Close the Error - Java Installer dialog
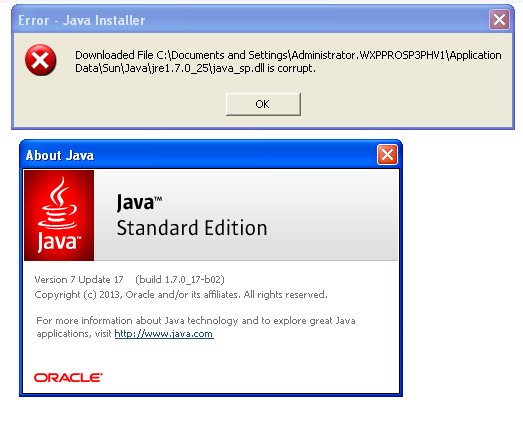This screenshot has width=523, height=421. pos(499,20)
